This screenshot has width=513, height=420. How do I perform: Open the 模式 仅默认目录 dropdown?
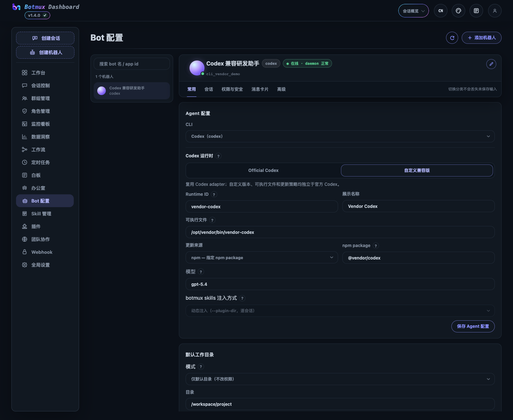(340, 379)
